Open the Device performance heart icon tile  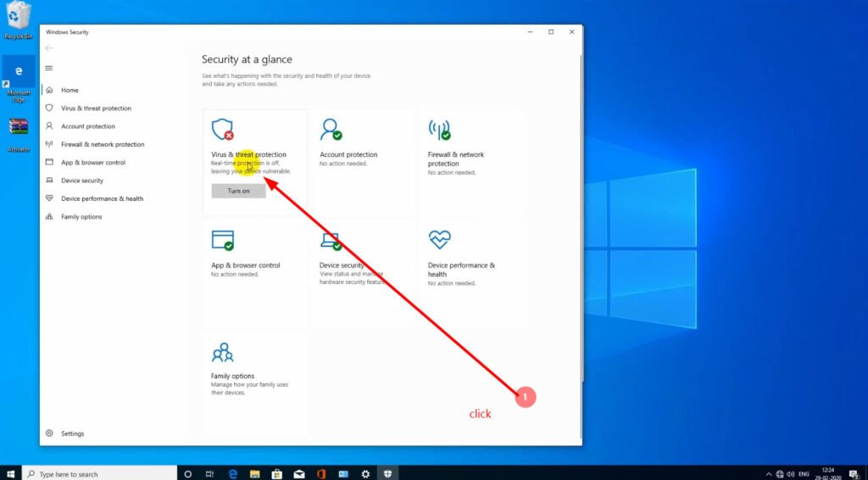(x=440, y=240)
